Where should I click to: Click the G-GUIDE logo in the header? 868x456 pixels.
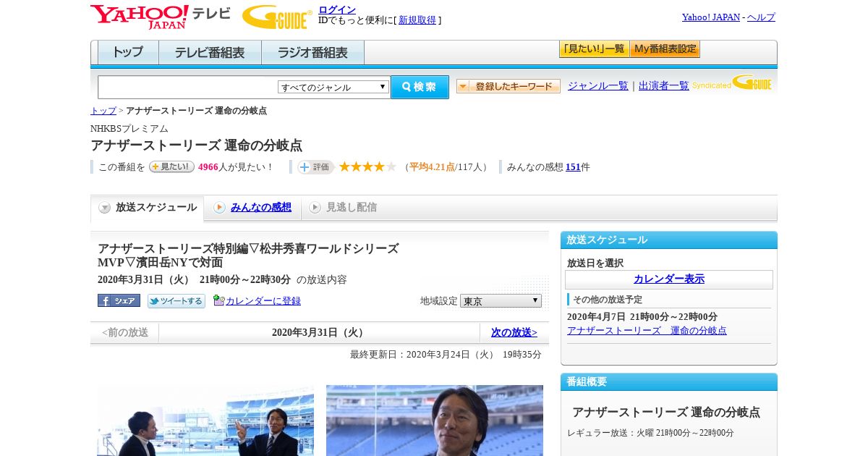coord(276,17)
